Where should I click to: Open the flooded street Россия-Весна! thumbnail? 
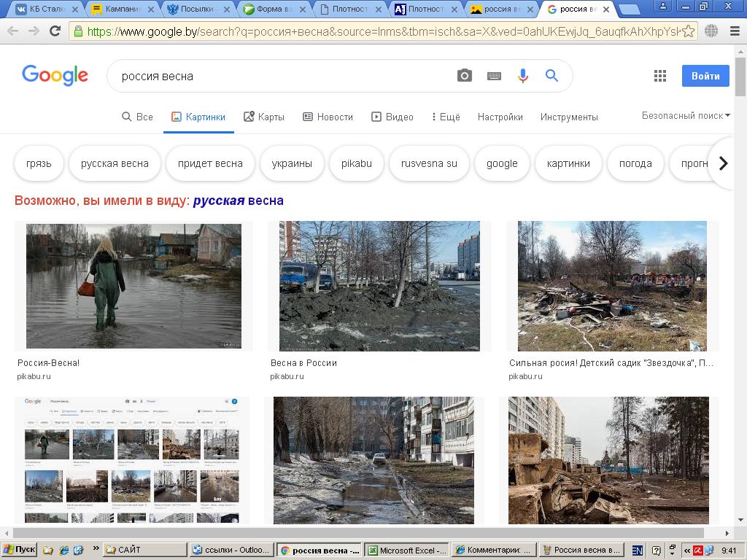[133, 286]
